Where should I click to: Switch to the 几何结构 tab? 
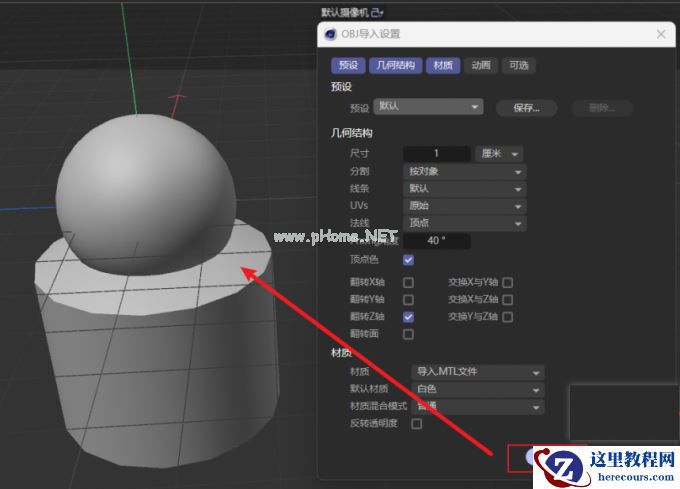click(x=396, y=65)
